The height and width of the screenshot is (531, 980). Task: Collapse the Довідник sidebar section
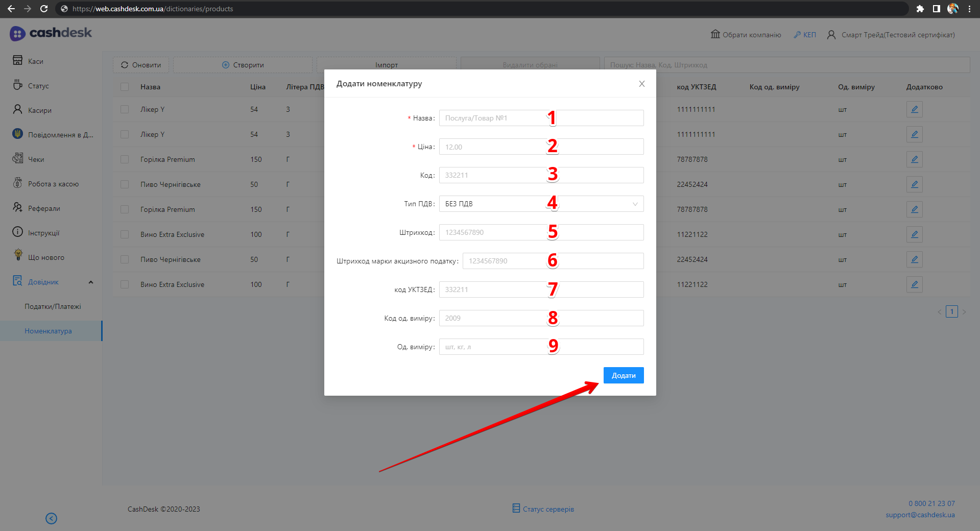(x=91, y=282)
